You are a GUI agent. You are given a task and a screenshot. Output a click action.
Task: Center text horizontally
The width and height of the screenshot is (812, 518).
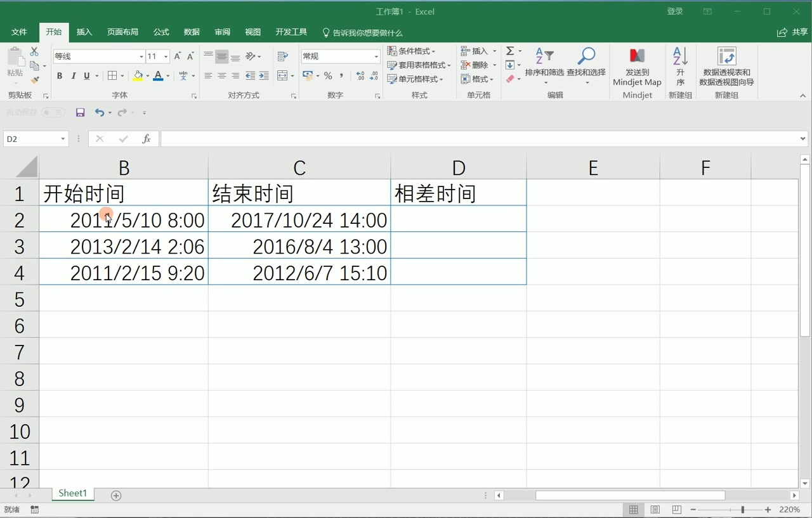(221, 76)
